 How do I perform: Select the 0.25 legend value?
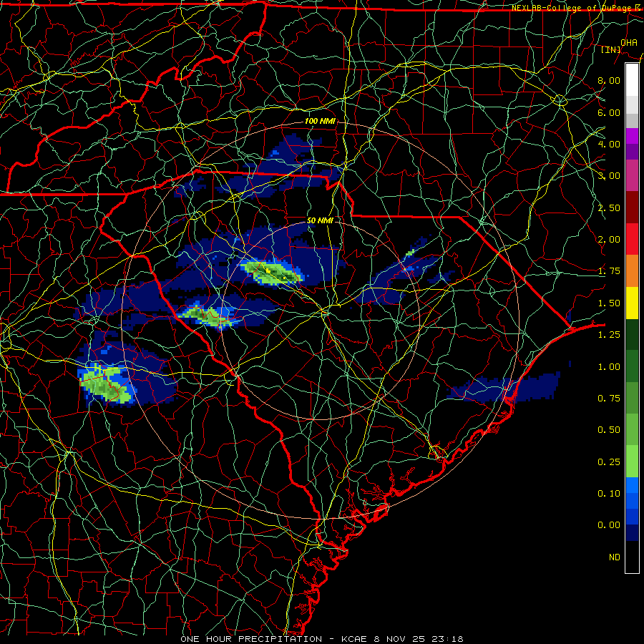609,462
